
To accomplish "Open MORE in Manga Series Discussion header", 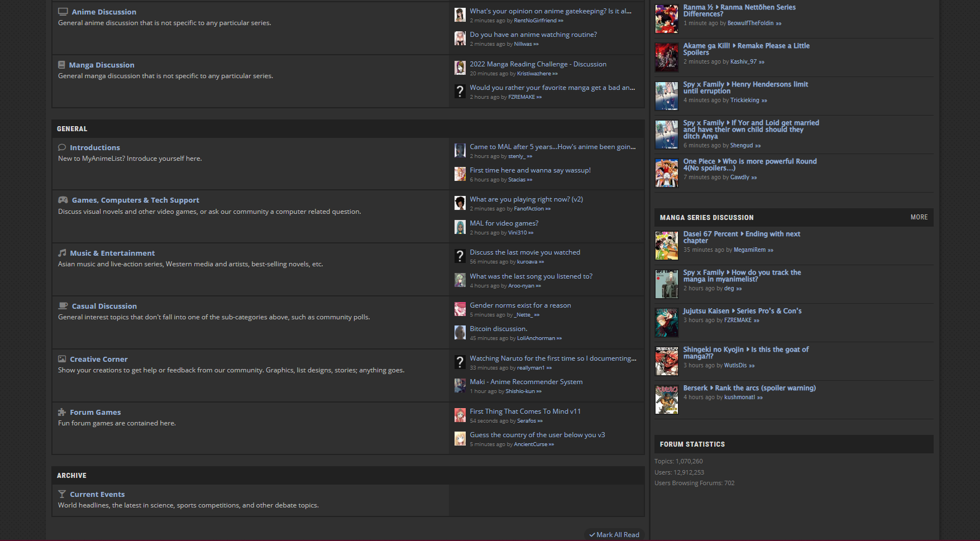I will click(x=919, y=217).
